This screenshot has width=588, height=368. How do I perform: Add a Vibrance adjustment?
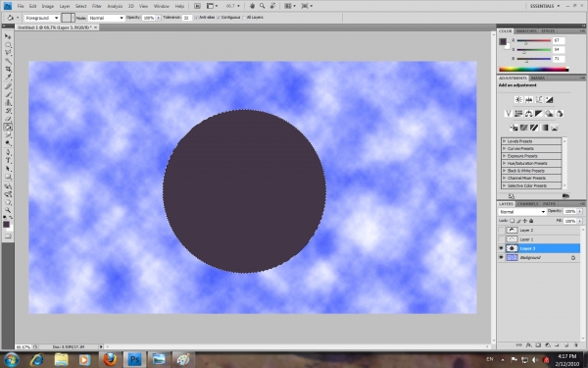[509, 113]
